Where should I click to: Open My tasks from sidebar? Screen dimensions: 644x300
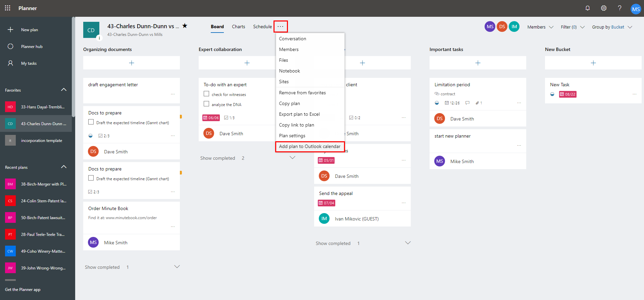pos(29,63)
